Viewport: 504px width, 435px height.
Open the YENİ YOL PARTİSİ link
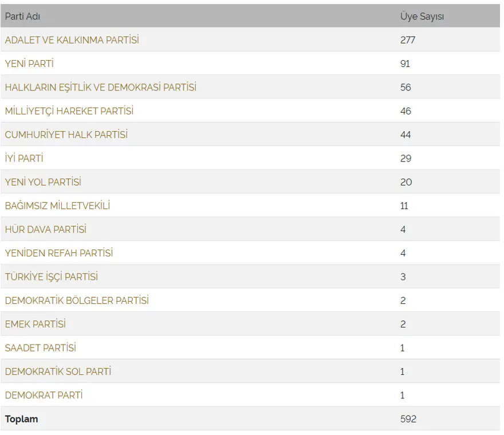(43, 182)
